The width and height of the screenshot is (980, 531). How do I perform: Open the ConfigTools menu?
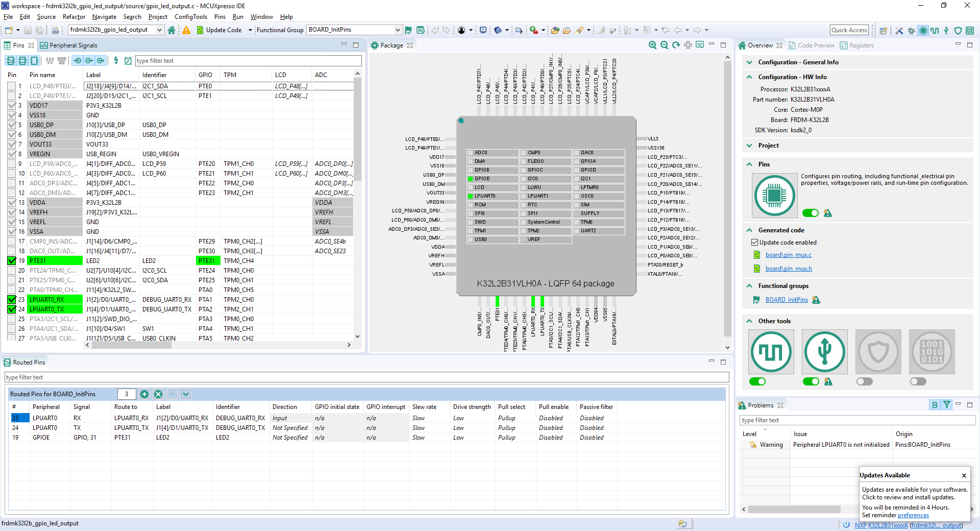pyautogui.click(x=191, y=17)
